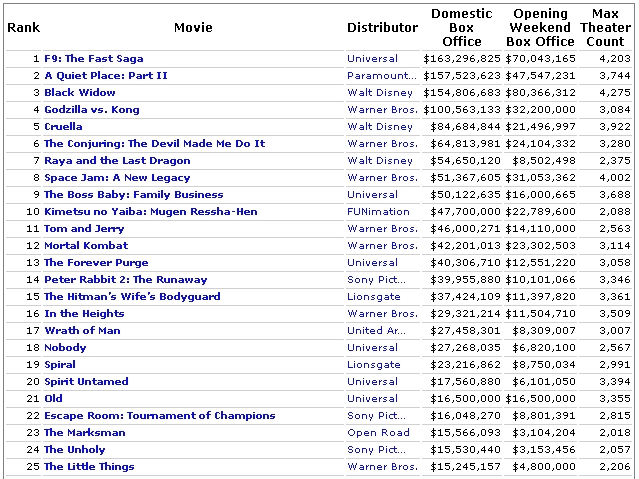
Task: Select the $47,700,000 domestic box office value
Action: coord(465,212)
